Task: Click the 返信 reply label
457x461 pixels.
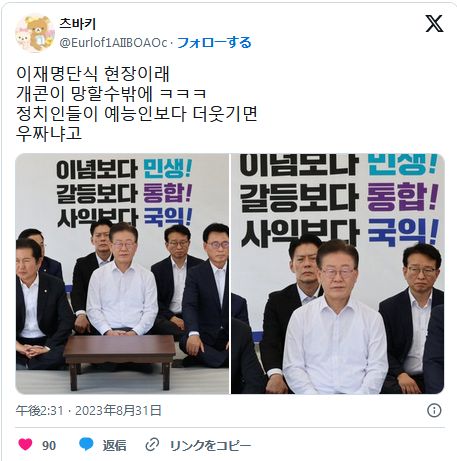Action: 114,445
